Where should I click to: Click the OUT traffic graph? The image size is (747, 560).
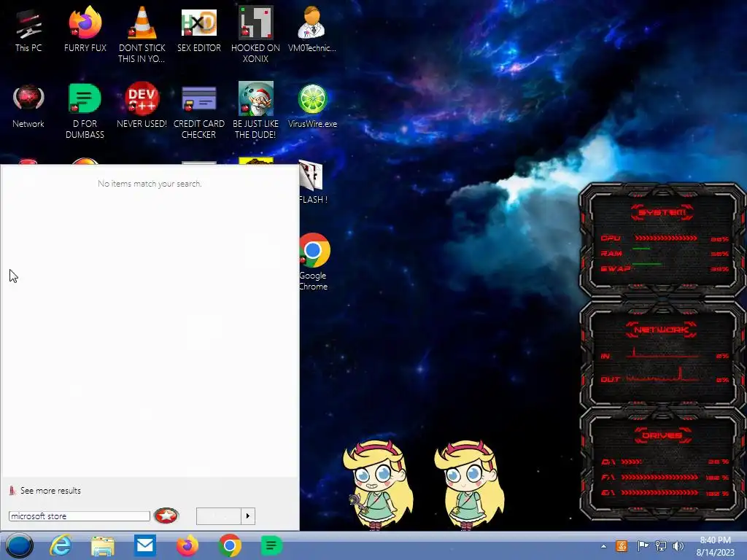click(x=664, y=376)
